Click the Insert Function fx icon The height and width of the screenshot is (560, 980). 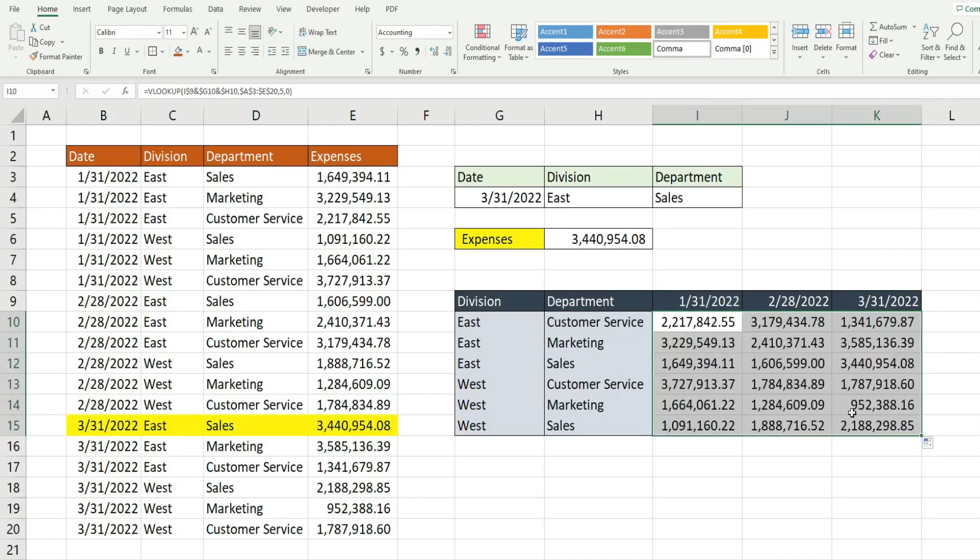click(125, 91)
